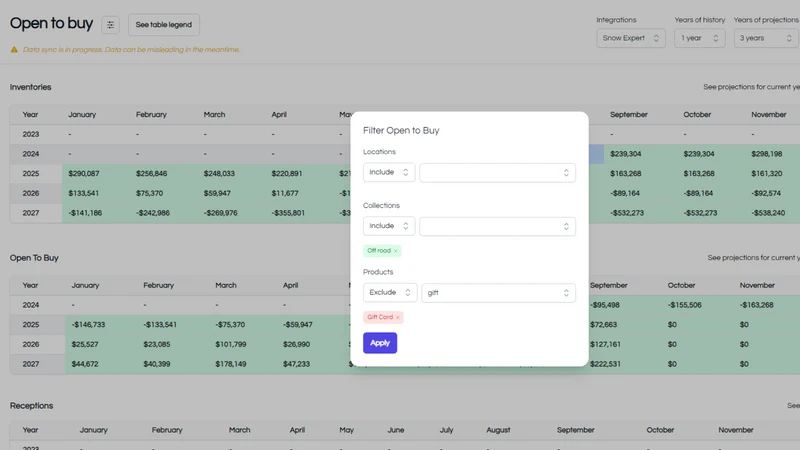
Task: Click the Inventories 2025 January value $290,087
Action: tap(84, 173)
